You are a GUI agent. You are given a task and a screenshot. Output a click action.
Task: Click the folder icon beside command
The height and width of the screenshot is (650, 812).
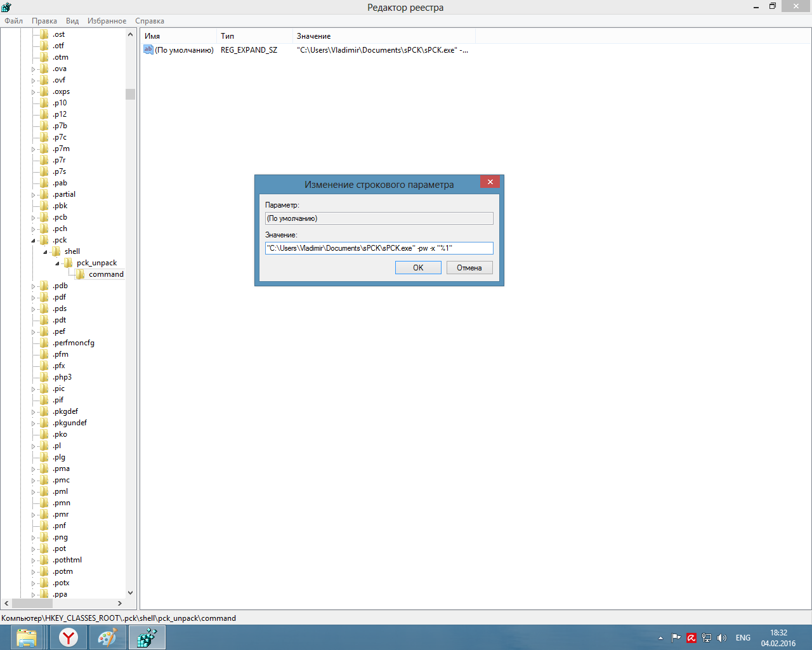[80, 274]
